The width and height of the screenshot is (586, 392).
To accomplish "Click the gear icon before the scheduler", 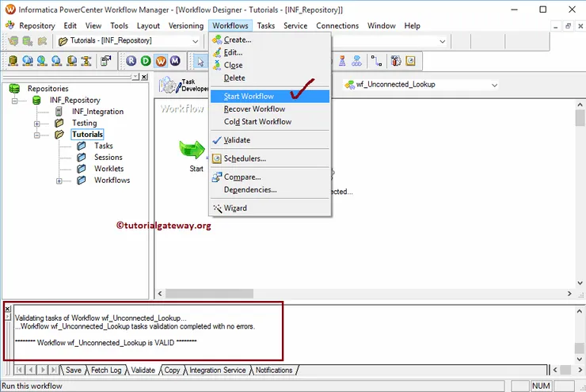I will (396, 61).
